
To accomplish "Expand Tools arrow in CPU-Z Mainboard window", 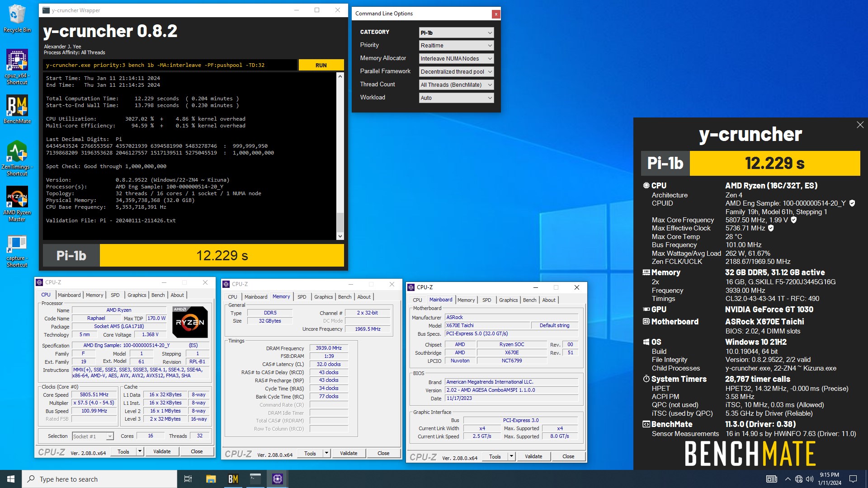I will 511,457.
